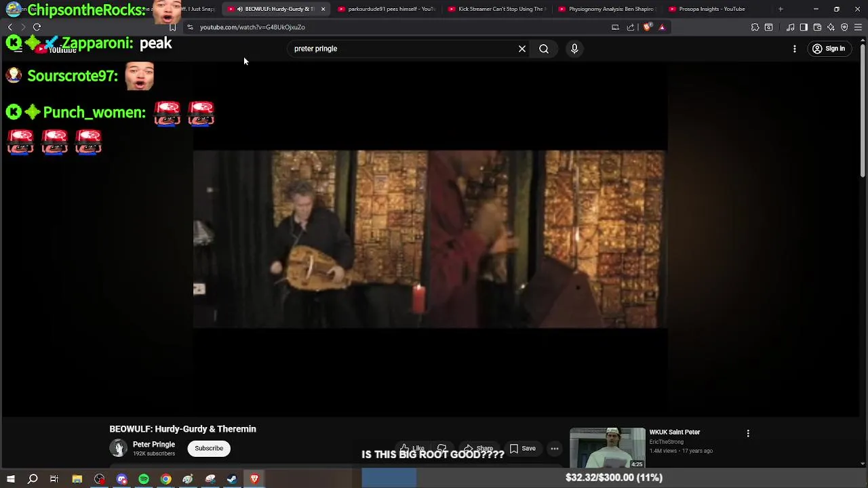Switch to BEOWULF: Hurdy-Gurdy tab
This screenshot has height=488, width=868.
(x=275, y=9)
